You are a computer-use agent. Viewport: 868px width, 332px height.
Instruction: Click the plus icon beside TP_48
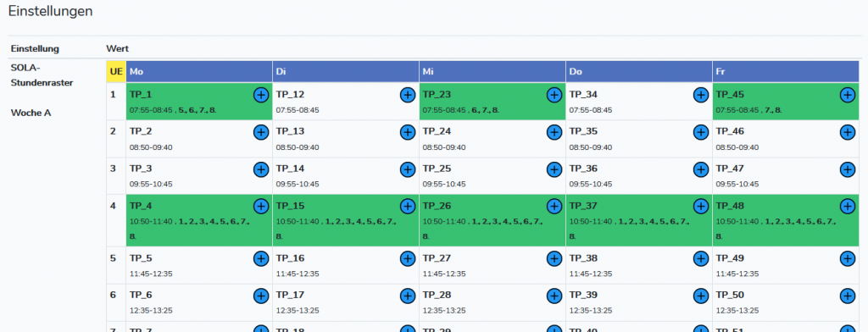click(848, 207)
